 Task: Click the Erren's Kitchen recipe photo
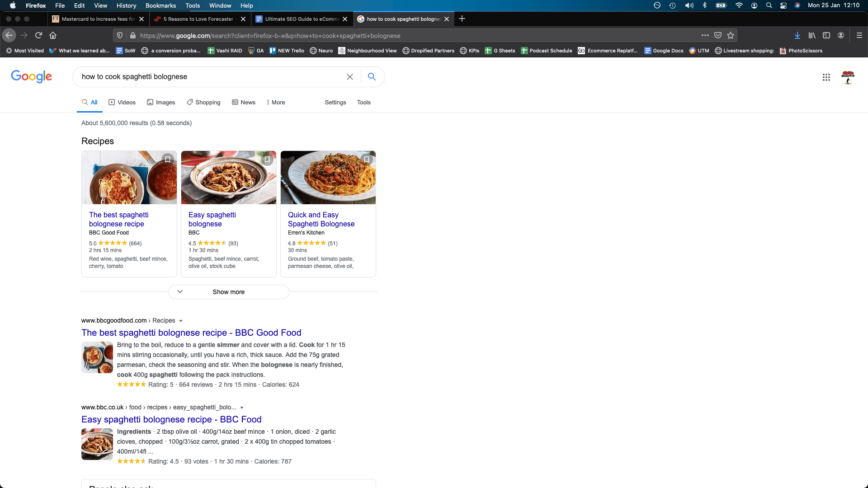click(328, 178)
